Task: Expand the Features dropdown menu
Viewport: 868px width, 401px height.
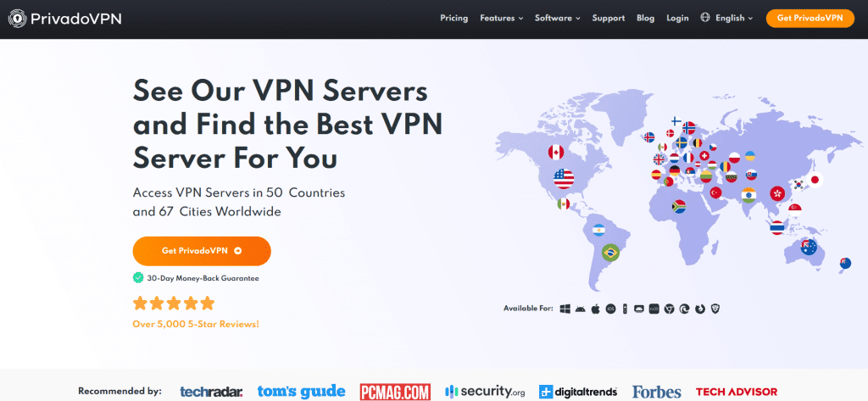Action: coord(502,18)
